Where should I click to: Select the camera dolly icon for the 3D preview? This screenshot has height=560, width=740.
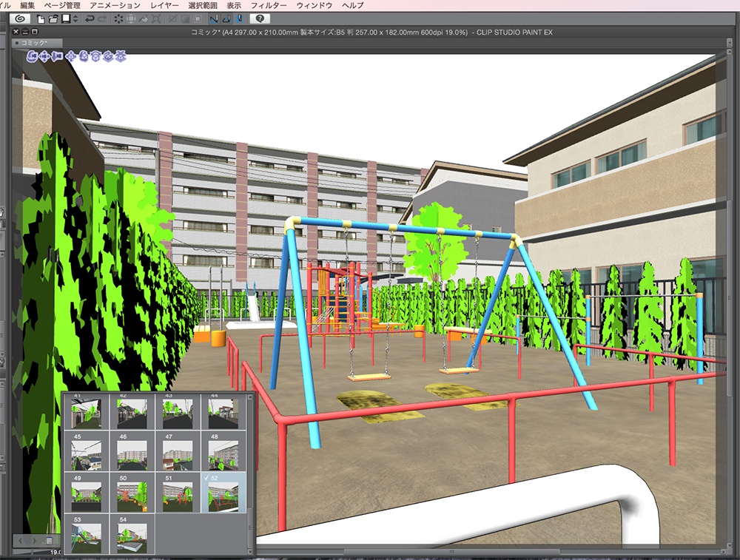(x=58, y=55)
